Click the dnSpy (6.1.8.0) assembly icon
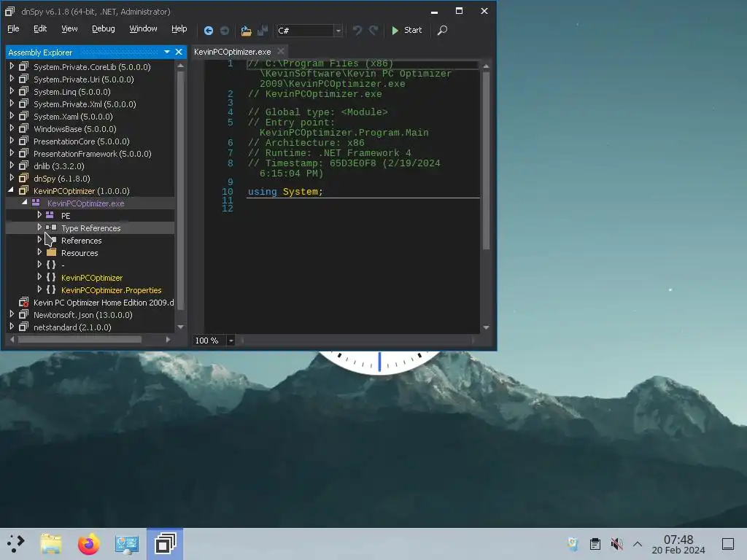The width and height of the screenshot is (747, 560). click(x=23, y=178)
